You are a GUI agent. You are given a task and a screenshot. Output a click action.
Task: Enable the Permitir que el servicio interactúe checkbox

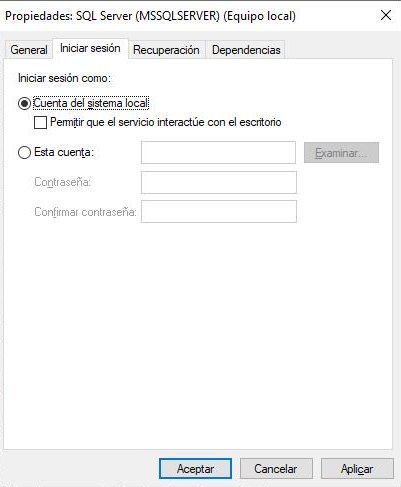point(40,122)
